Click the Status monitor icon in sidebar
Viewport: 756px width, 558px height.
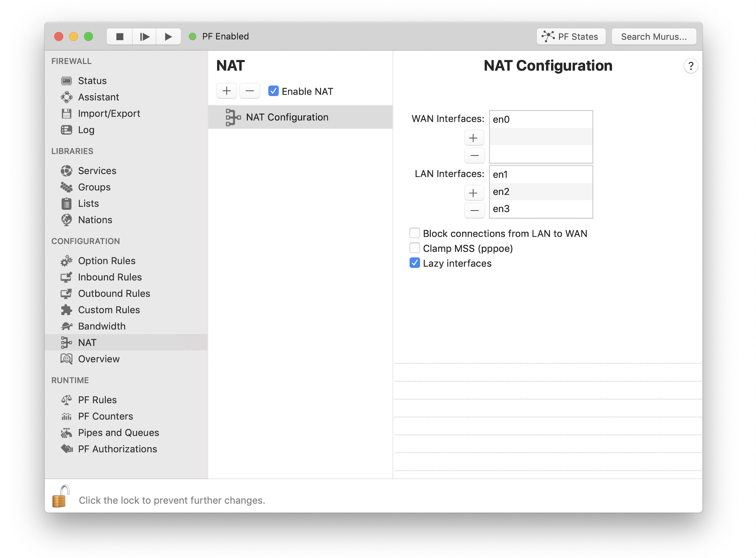(x=67, y=81)
